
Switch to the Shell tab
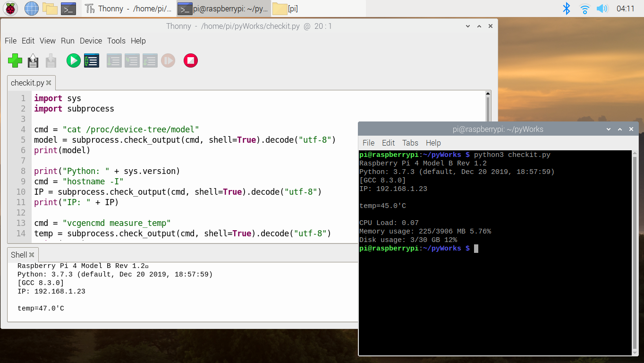pyautogui.click(x=19, y=254)
